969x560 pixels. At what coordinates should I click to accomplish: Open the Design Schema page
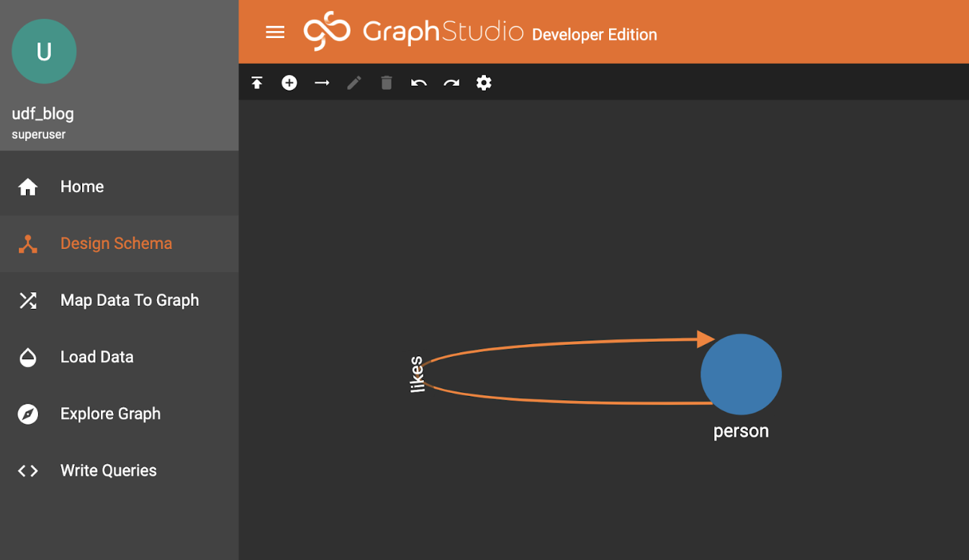click(120, 244)
